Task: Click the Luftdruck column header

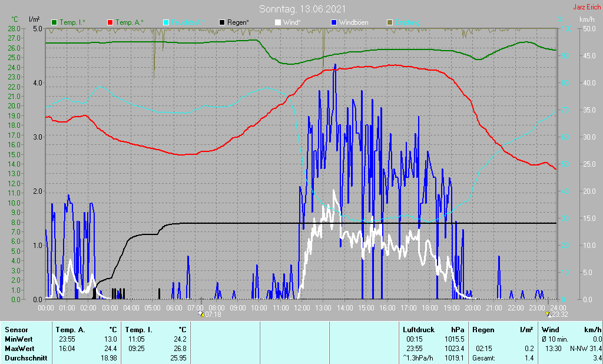Action: [419, 330]
